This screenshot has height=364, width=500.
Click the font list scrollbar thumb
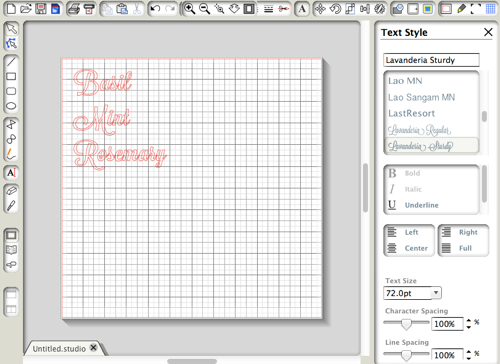(484, 116)
